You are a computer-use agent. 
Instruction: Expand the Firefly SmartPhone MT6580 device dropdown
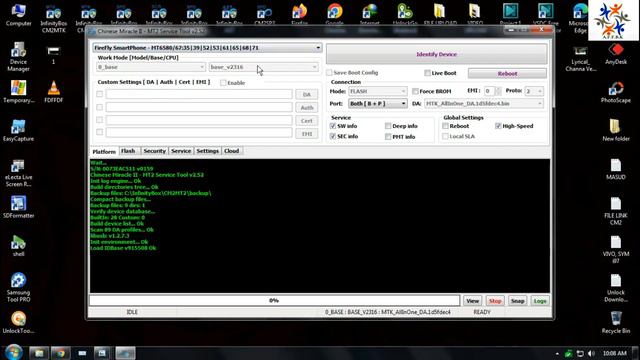[x=207, y=48]
